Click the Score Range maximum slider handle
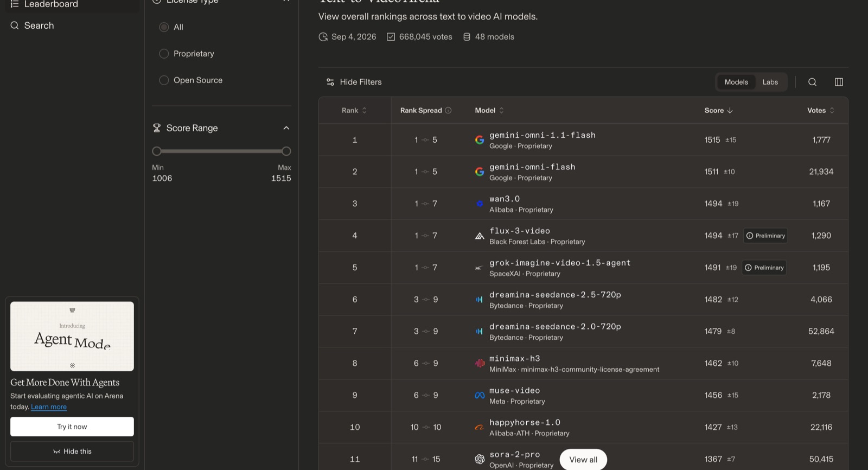Screen dimensions: 868x470 286,151
